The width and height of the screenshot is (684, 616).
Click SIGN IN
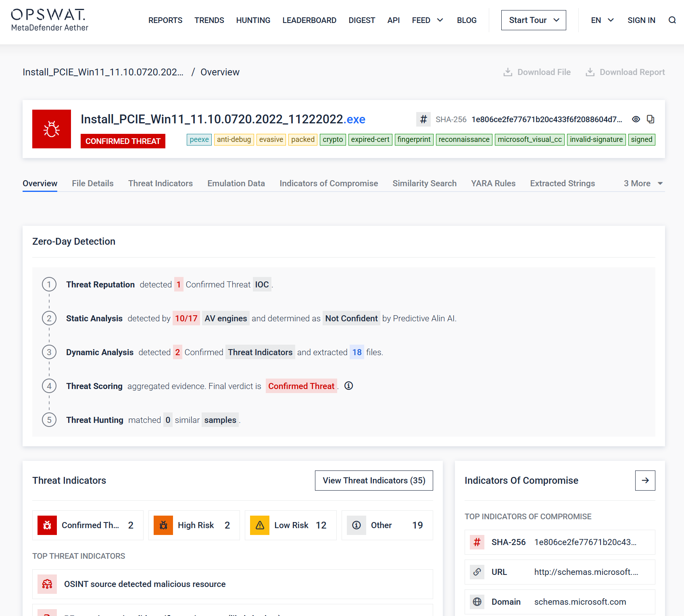pos(641,20)
